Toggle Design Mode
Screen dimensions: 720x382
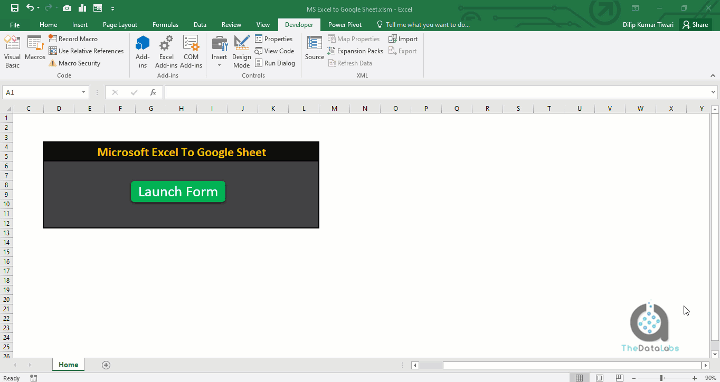tap(242, 51)
